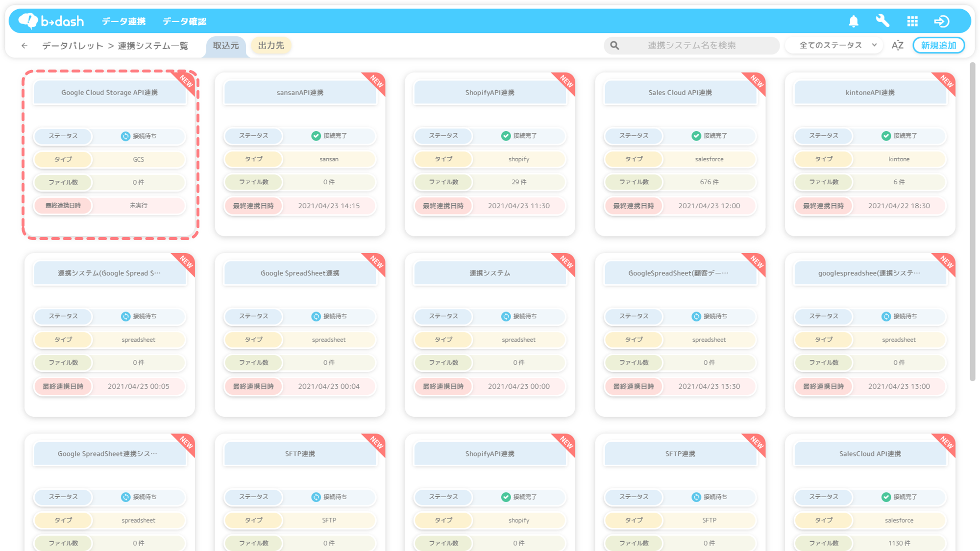Viewport: 980px width, 551px height.
Task: Click the kintone type value
Action: 899,159
